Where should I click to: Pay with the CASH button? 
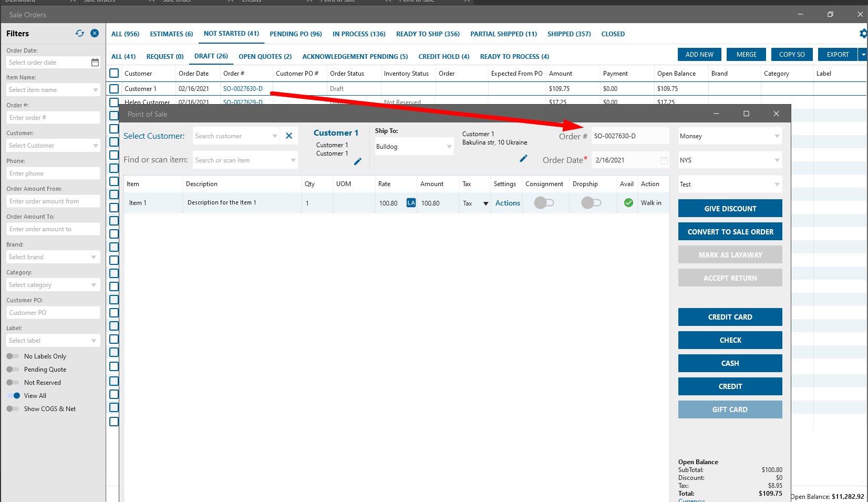click(730, 363)
